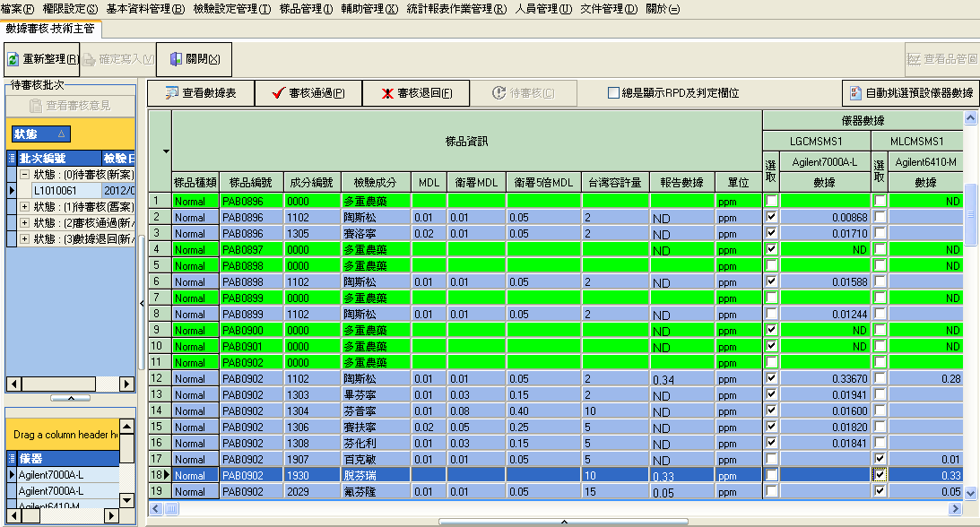Select the 氟芬隆 component cell

[x=376, y=491]
